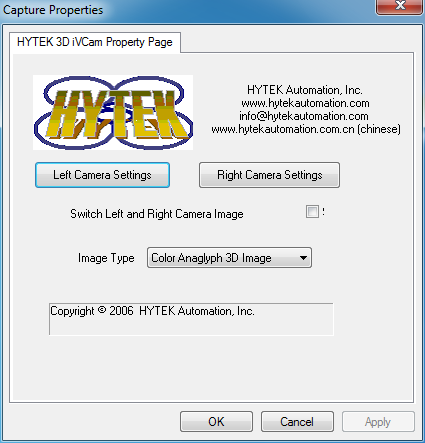Close the Capture Properties dialog

point(400,6)
